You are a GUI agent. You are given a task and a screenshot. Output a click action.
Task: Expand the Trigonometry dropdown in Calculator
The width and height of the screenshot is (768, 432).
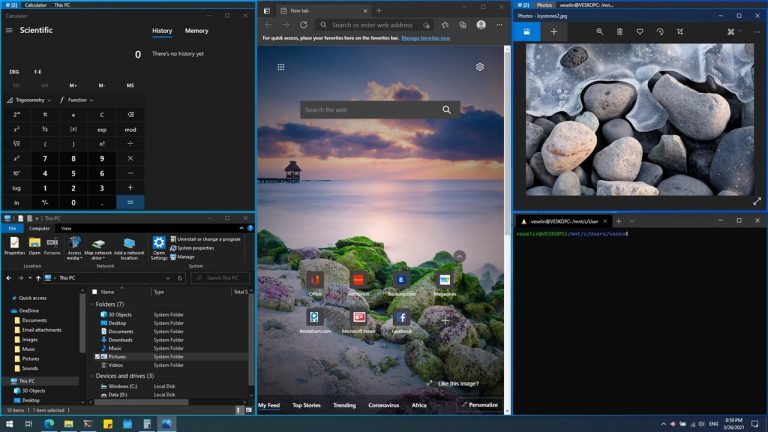(x=29, y=100)
